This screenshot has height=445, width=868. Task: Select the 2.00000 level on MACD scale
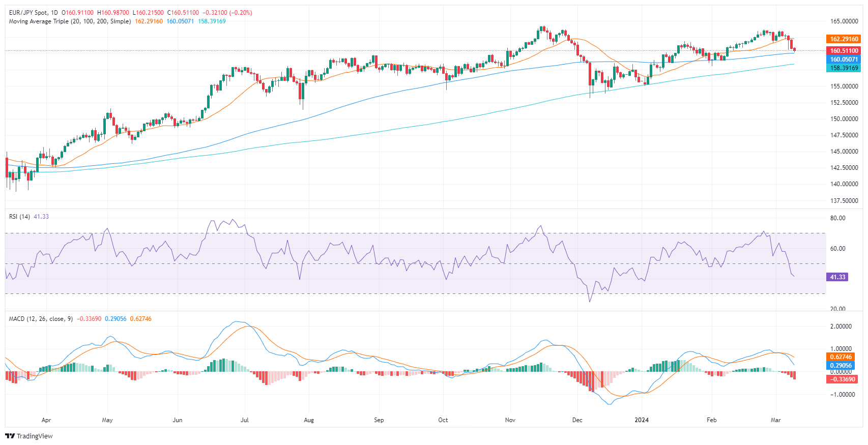pyautogui.click(x=841, y=327)
